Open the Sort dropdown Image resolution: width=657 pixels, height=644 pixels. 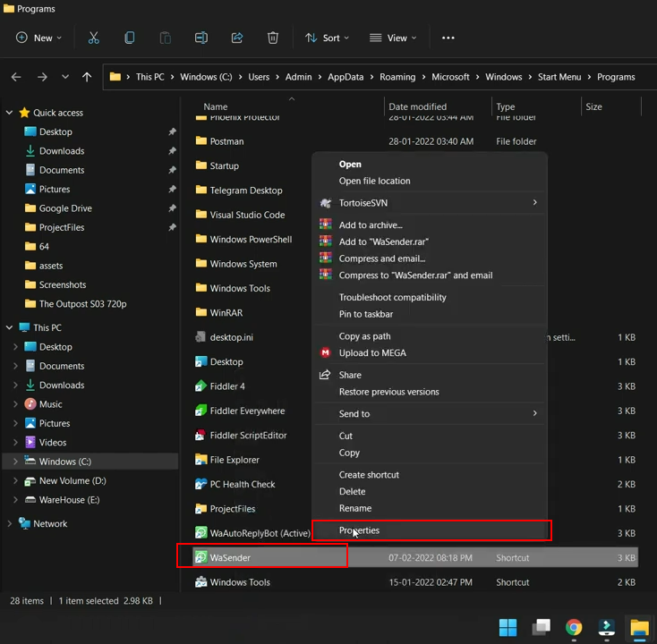[327, 38]
